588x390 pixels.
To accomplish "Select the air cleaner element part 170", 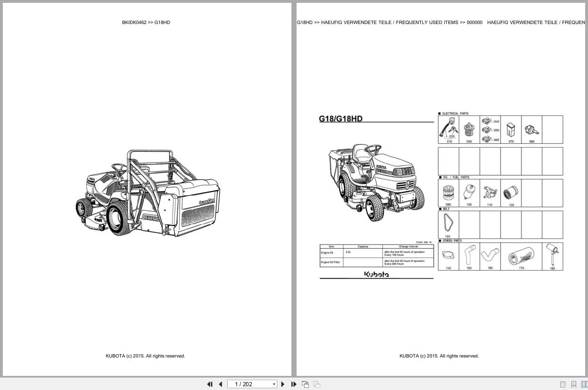I will tap(521, 256).
